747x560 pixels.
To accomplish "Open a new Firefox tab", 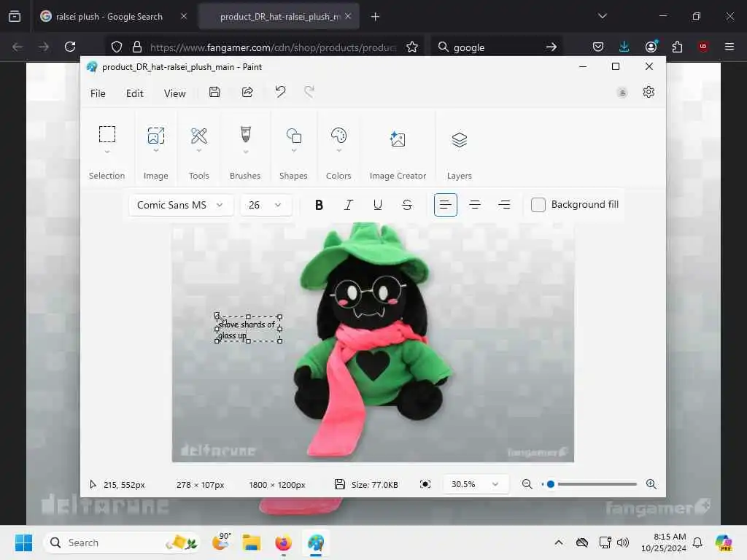I will (x=376, y=17).
